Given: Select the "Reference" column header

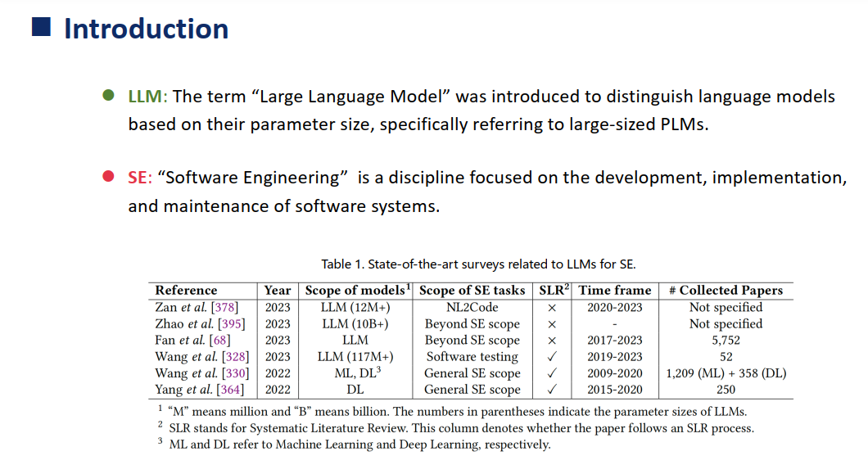Looking at the screenshot, I should pyautogui.click(x=186, y=290).
